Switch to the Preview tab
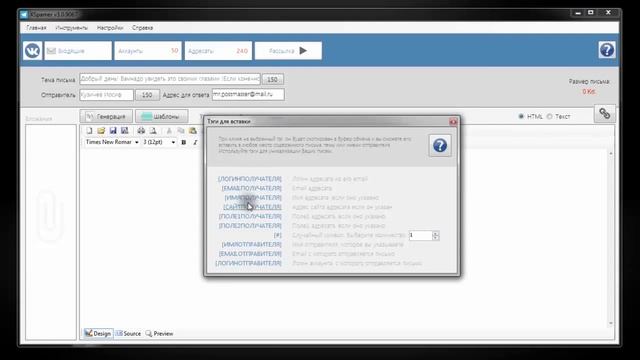This screenshot has height=360, width=640. 160,333
